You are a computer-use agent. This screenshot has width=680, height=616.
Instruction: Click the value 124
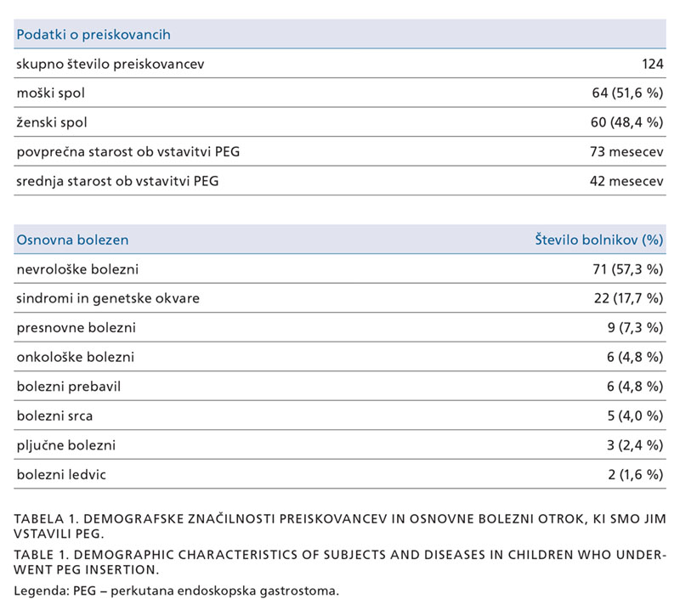coord(653,65)
